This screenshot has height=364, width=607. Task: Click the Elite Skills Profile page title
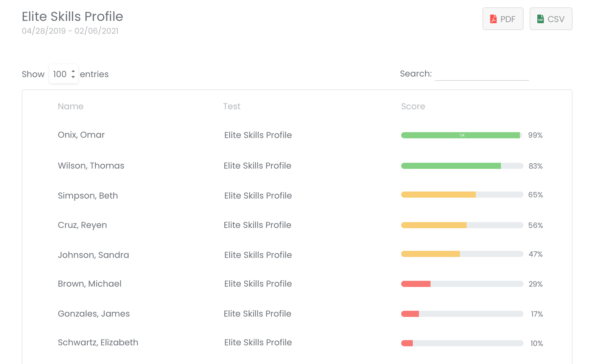tap(72, 17)
